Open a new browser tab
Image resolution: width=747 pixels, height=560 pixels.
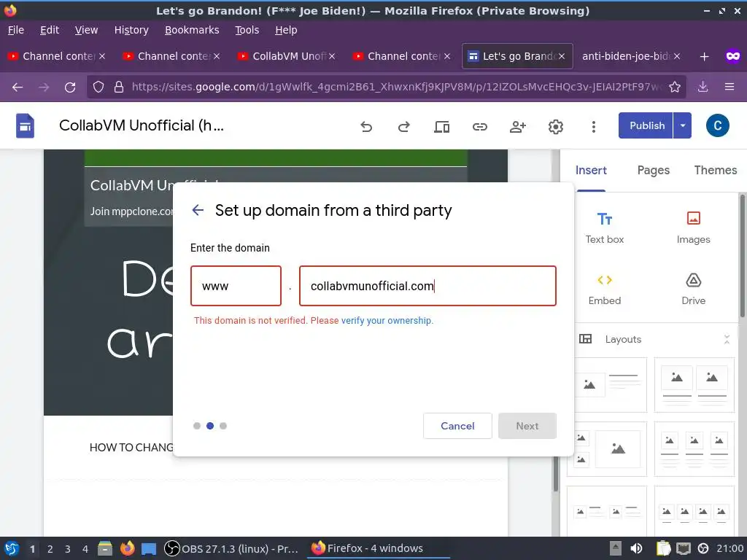[x=704, y=57]
